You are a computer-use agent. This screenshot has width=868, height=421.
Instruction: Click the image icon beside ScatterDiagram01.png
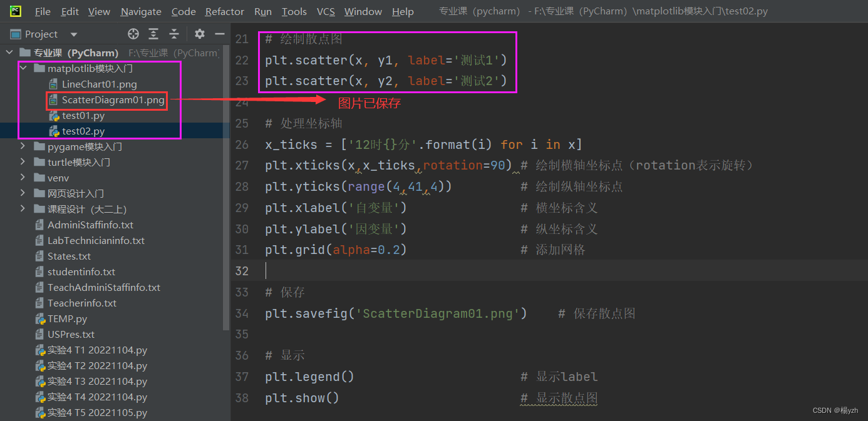pyautogui.click(x=54, y=99)
